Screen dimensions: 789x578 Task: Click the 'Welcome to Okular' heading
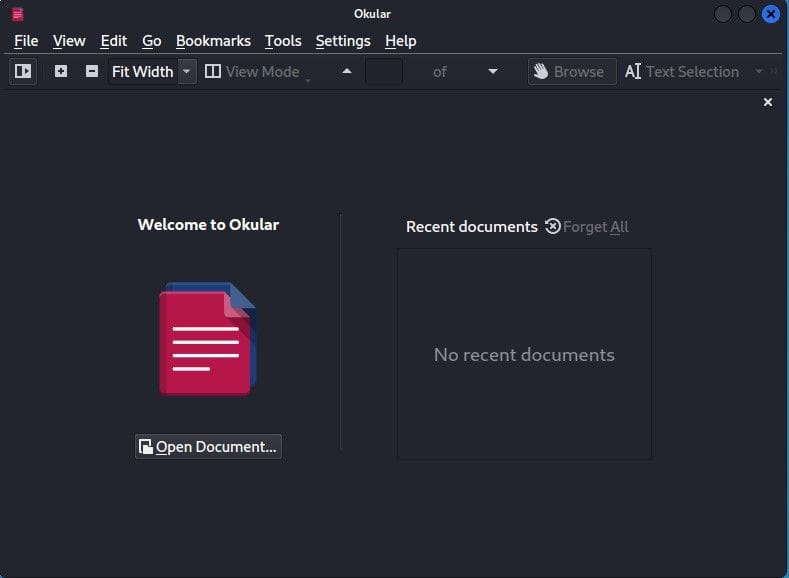click(208, 225)
